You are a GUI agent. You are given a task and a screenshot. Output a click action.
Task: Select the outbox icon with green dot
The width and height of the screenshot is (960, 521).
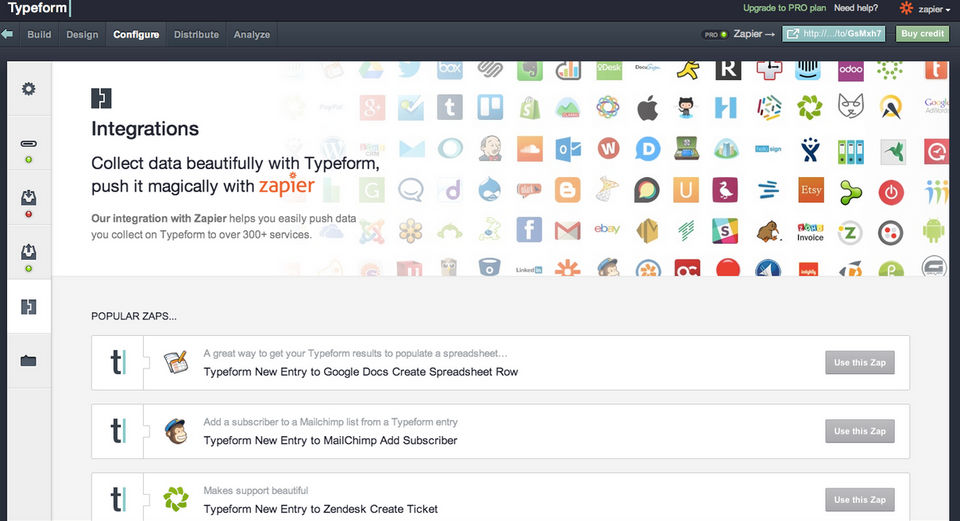pos(28,252)
